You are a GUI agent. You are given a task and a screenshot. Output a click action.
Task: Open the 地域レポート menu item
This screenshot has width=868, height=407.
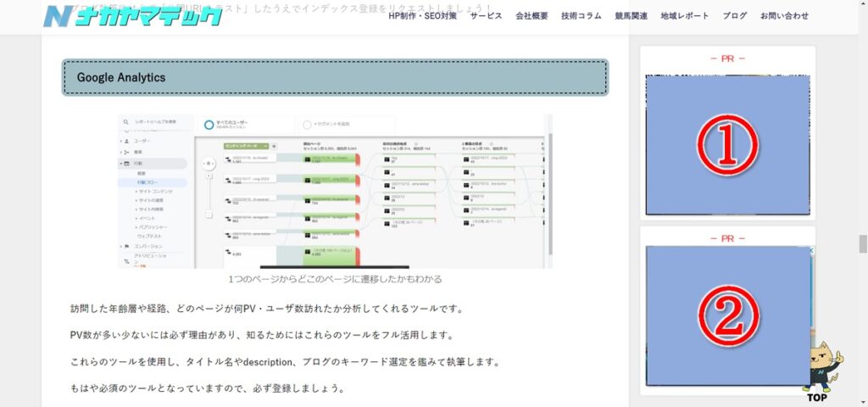coord(684,15)
